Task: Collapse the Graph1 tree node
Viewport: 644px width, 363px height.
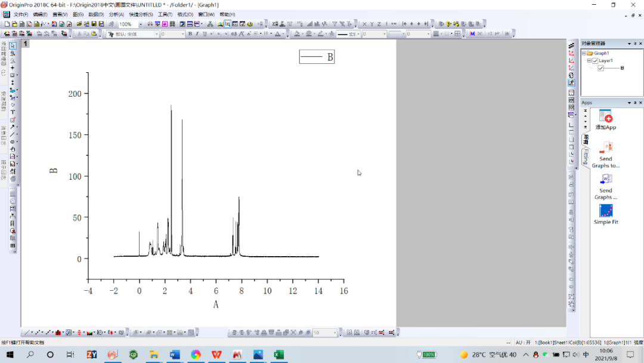Action: [584, 54]
